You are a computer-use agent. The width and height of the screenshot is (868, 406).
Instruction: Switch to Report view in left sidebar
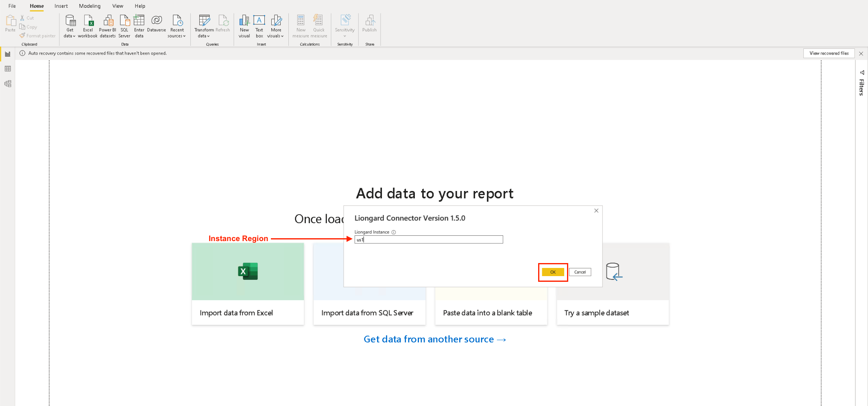tap(8, 54)
